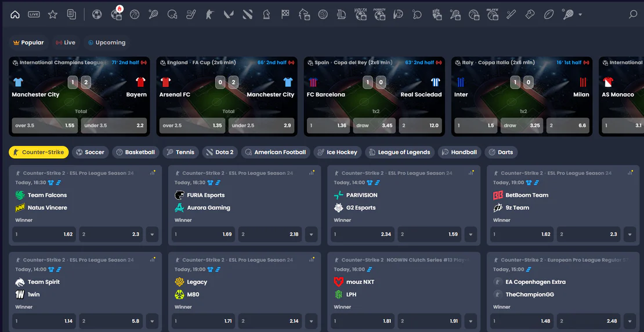The height and width of the screenshot is (332, 644).
Task: Pick under 2.5 at 2.9 odds
Action: [261, 126]
